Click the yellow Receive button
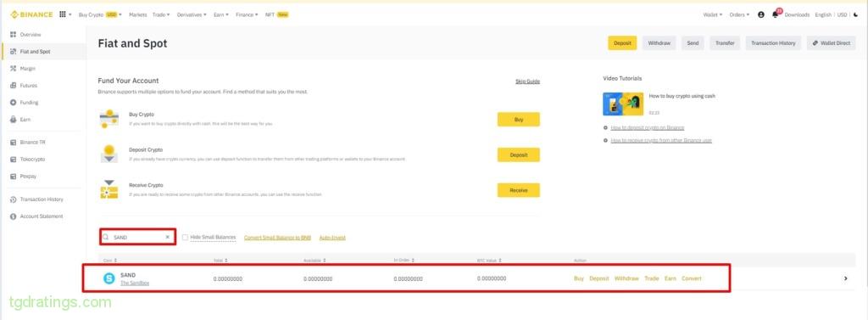Image resolution: width=868 pixels, height=320 pixels. pyautogui.click(x=519, y=190)
